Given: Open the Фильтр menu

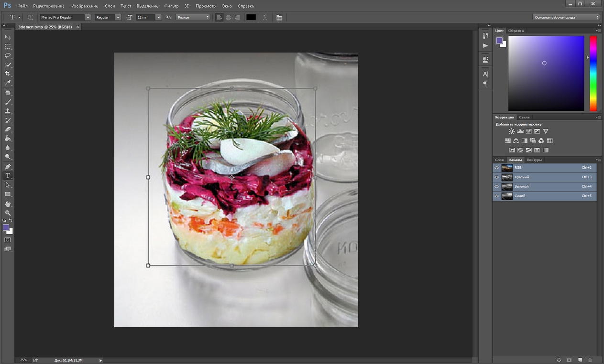Looking at the screenshot, I should pos(171,6).
